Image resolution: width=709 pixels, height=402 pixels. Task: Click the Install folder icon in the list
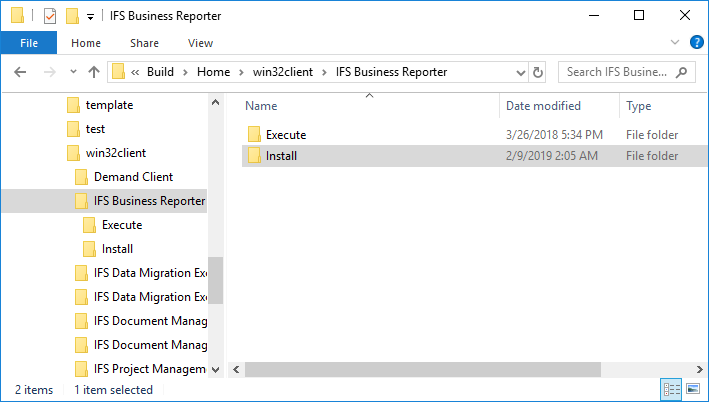[254, 156]
